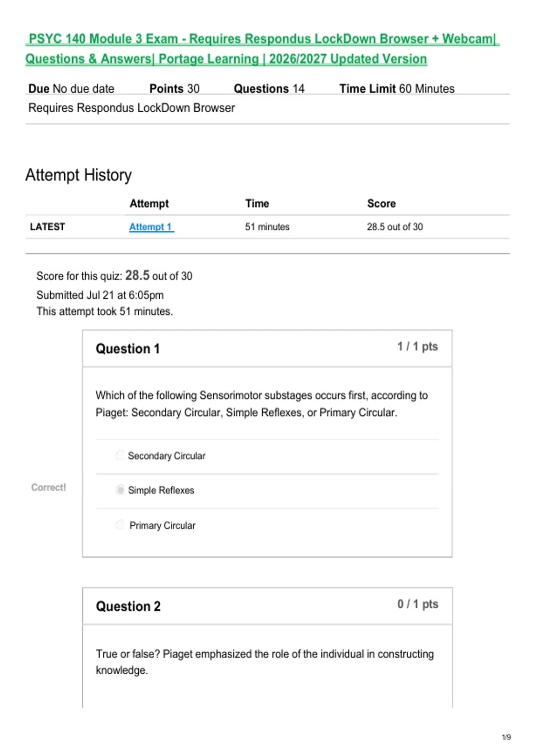Screen dimensions: 534x756
Task: Click the LATEST row label
Action: [47, 227]
